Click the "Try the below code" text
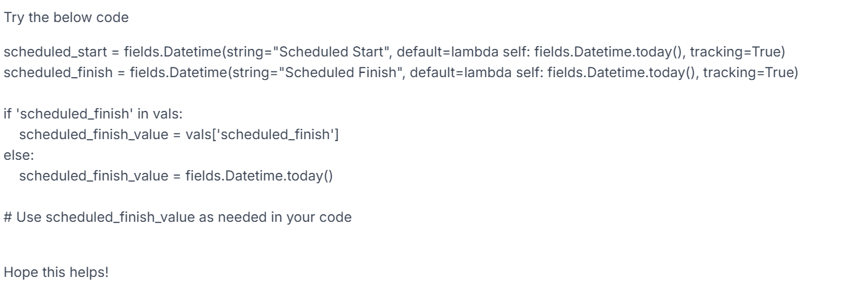This screenshot has width=868, height=290. [66, 18]
